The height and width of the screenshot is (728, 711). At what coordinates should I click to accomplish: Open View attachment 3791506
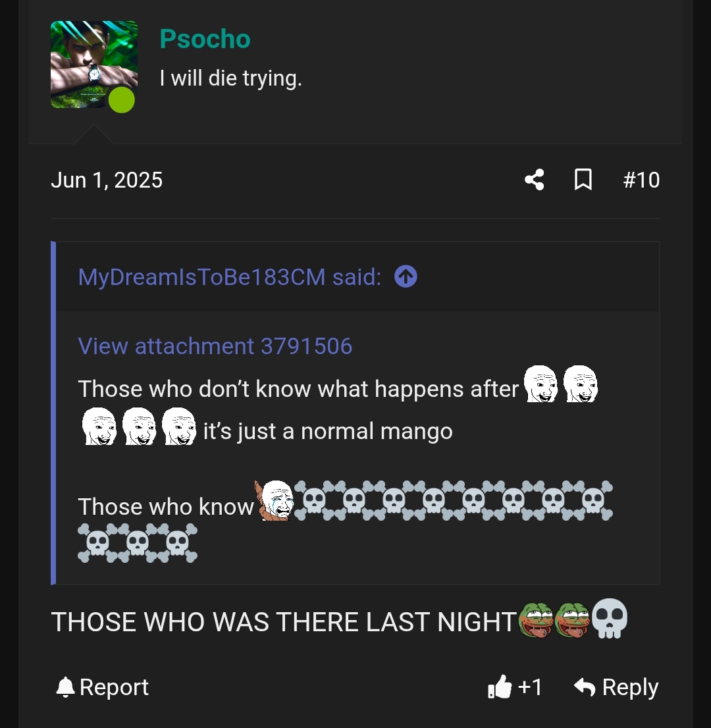tap(215, 346)
